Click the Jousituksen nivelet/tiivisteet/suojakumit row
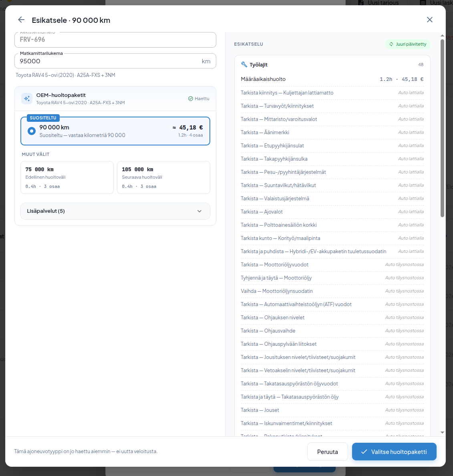The width and height of the screenshot is (453, 476). coord(332,357)
